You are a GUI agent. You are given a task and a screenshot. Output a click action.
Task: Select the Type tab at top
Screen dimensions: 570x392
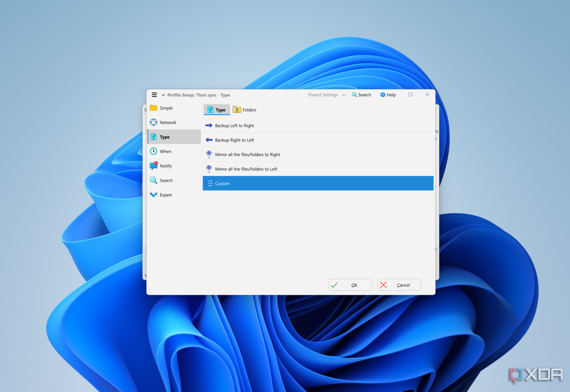(217, 110)
